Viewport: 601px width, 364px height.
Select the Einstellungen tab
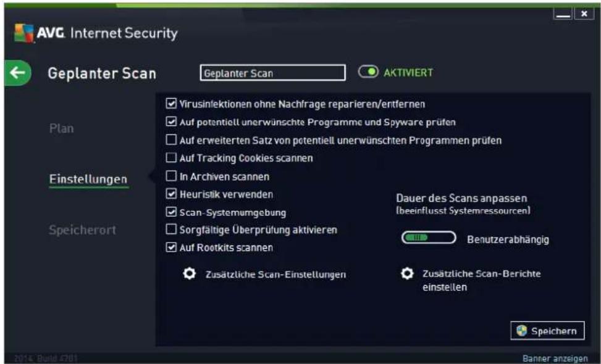(88, 179)
